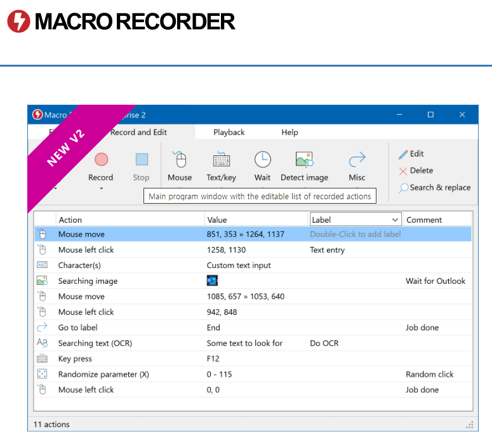Select the 'Random click' comment
This screenshot has width=492, height=448.
tap(430, 374)
